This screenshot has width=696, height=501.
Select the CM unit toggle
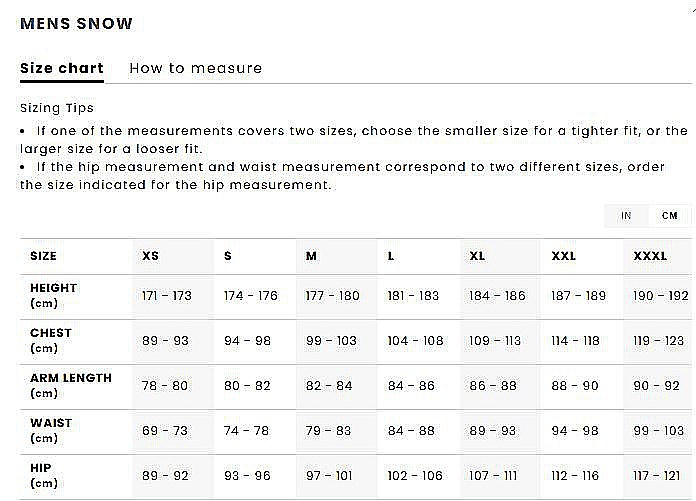[x=669, y=215]
